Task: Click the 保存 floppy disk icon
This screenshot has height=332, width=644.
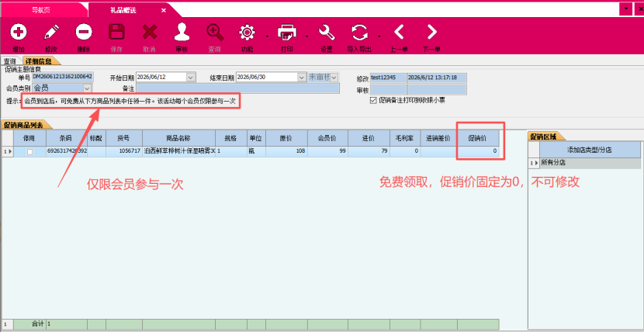Action: point(116,32)
